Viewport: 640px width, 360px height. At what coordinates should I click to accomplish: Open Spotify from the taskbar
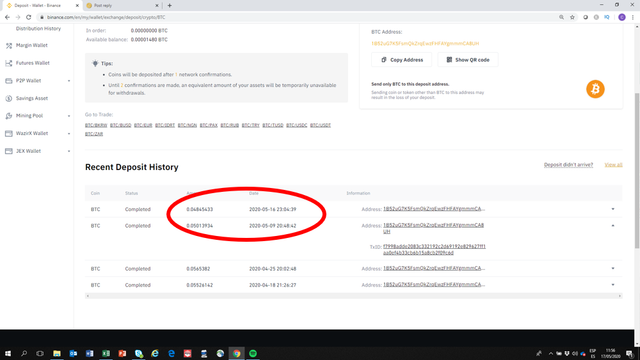(x=253, y=353)
